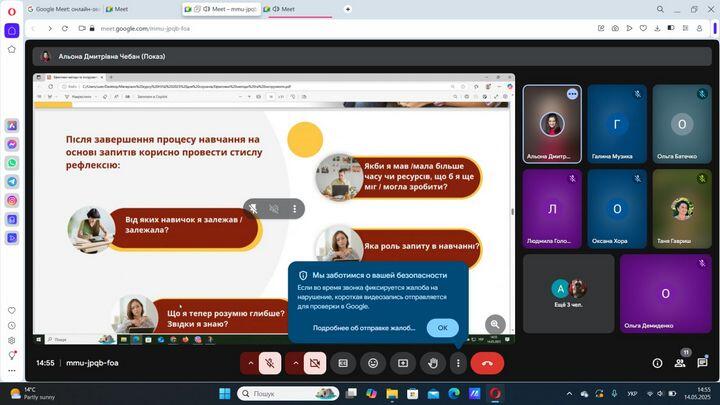The image size is (720, 405).
Task: Raise hand using the hand icon
Action: coord(433,363)
